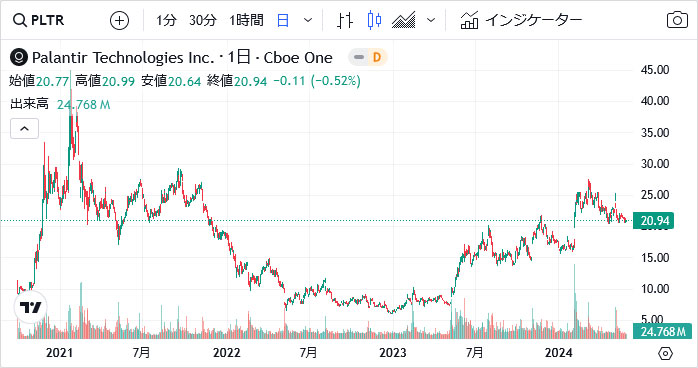Click the Palantir Technologies Inc. title
This screenshot has width=698, height=368.
coord(123,58)
